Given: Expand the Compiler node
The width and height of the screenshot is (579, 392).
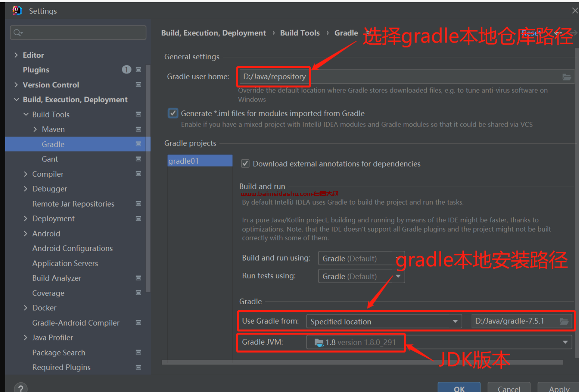Looking at the screenshot, I should coord(26,174).
